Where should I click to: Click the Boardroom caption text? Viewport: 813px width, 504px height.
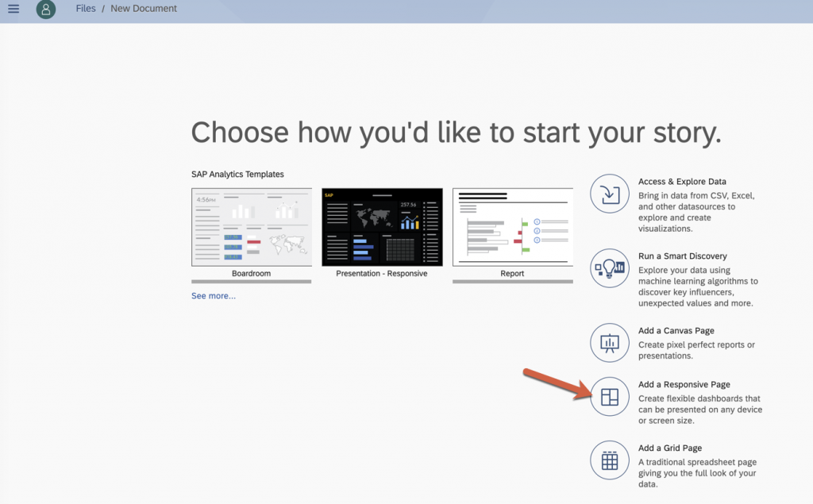(251, 273)
